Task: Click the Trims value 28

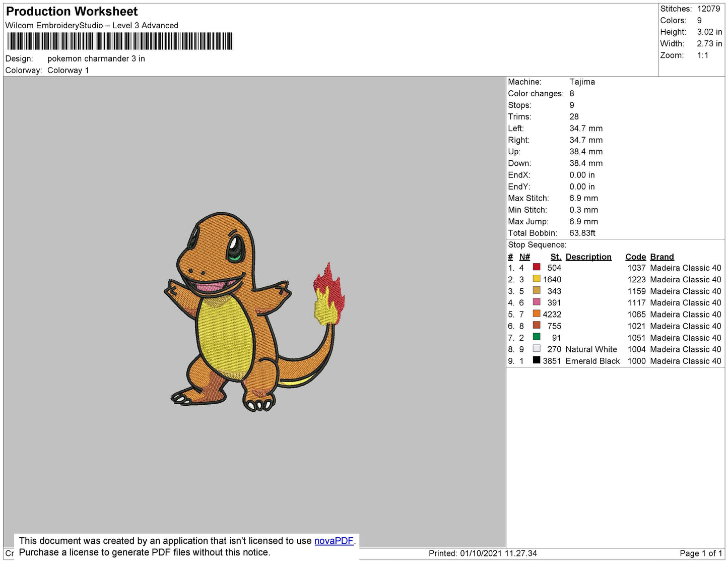Action: click(574, 117)
